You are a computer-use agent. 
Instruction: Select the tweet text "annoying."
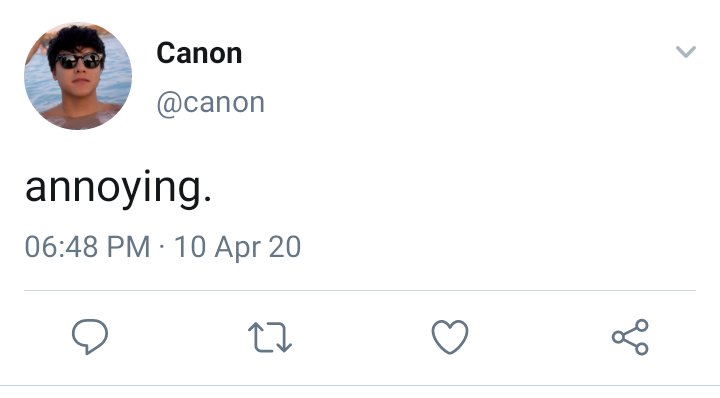click(x=118, y=188)
